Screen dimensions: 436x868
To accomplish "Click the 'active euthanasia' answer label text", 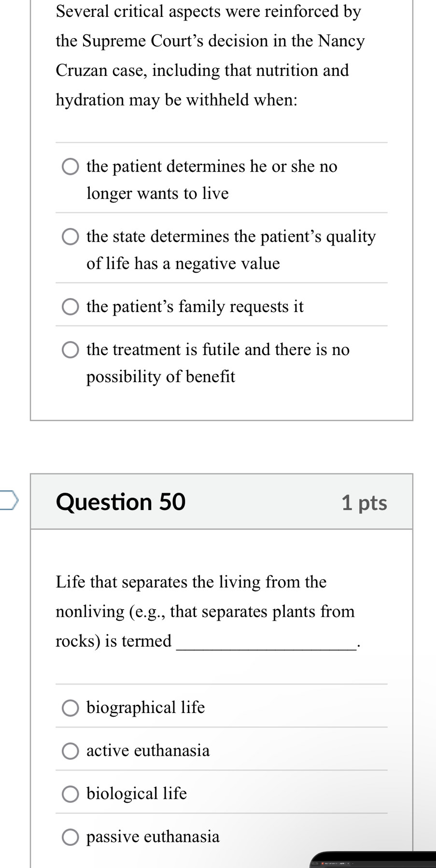I will (x=148, y=751).
